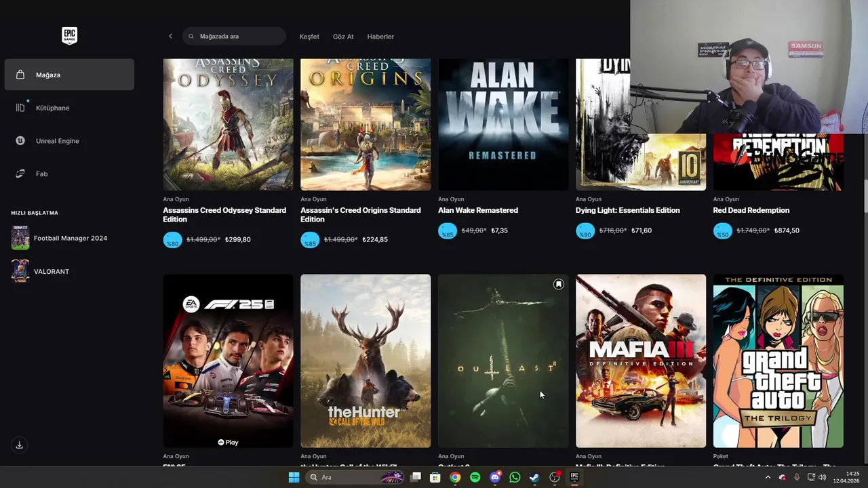Click the %80 discount badge on Odyssey
The height and width of the screenshot is (488, 868).
click(x=172, y=240)
